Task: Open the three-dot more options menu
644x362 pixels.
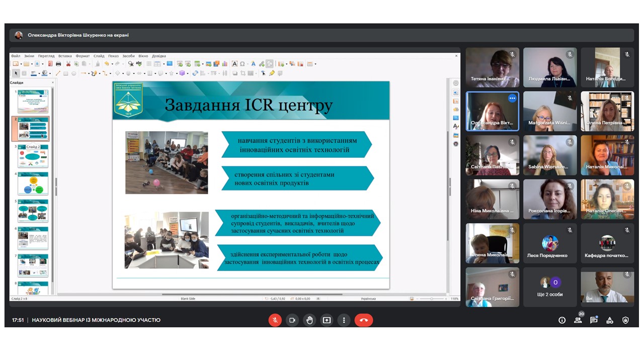Action: coord(344,320)
